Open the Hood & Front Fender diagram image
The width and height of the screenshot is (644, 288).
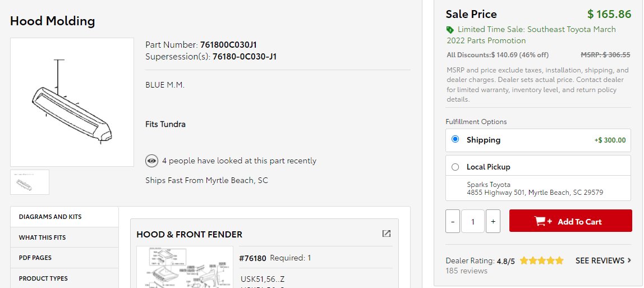pyautogui.click(x=185, y=267)
